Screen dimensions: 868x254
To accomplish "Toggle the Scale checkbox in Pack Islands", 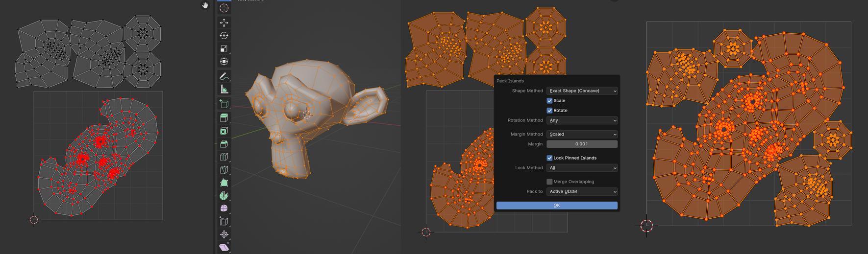I will point(549,100).
